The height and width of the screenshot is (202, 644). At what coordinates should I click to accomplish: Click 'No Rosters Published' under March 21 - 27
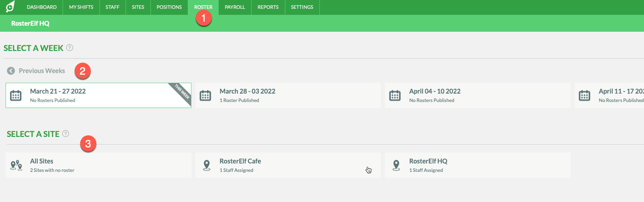[53, 100]
